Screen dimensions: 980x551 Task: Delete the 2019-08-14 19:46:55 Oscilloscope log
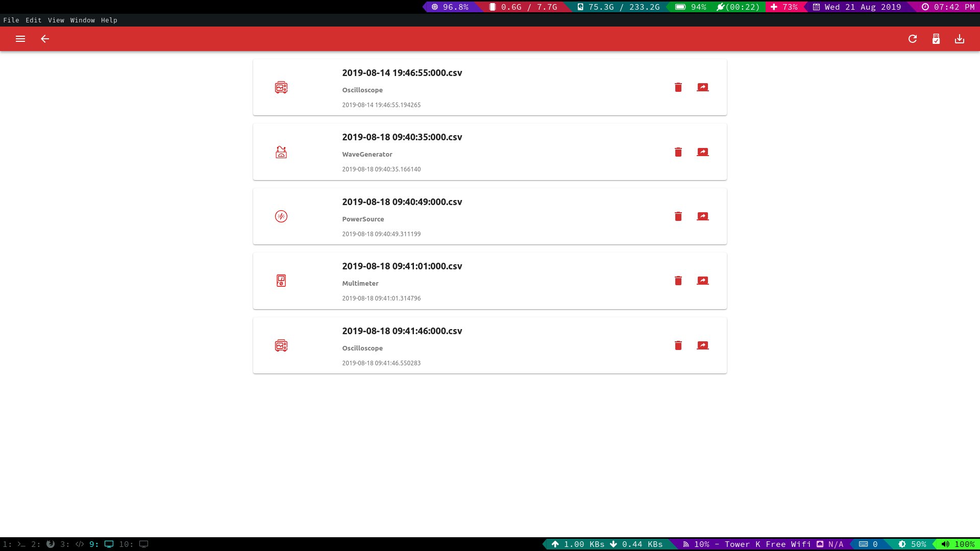pyautogui.click(x=678, y=87)
